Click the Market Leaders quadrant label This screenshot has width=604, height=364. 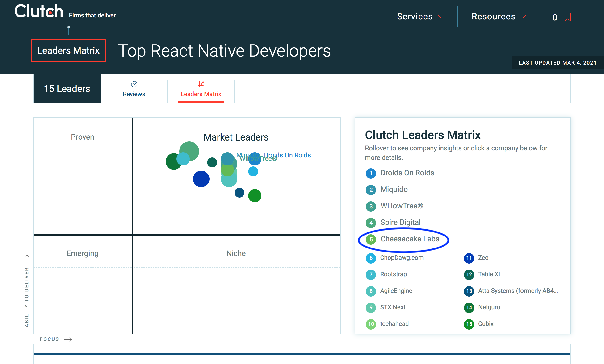(x=236, y=137)
